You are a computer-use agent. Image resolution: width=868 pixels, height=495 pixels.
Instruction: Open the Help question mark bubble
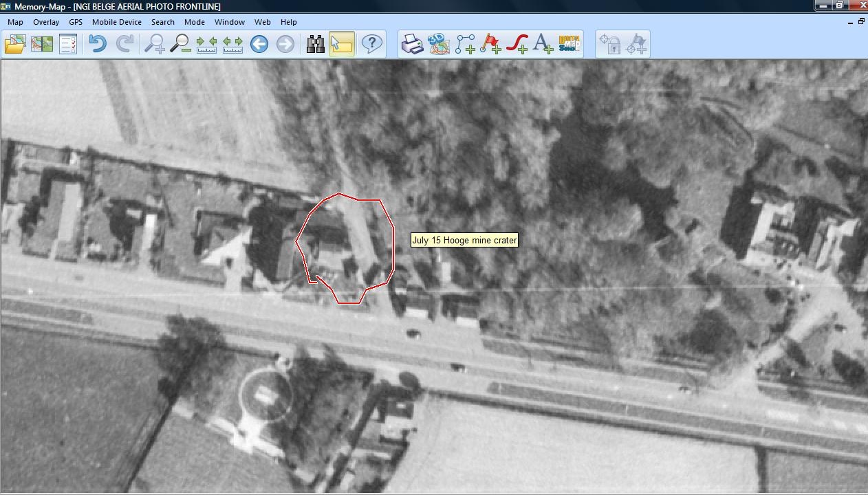click(371, 44)
